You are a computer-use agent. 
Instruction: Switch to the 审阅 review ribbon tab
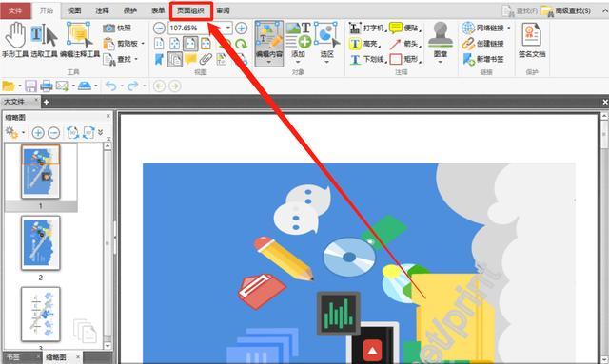click(223, 10)
